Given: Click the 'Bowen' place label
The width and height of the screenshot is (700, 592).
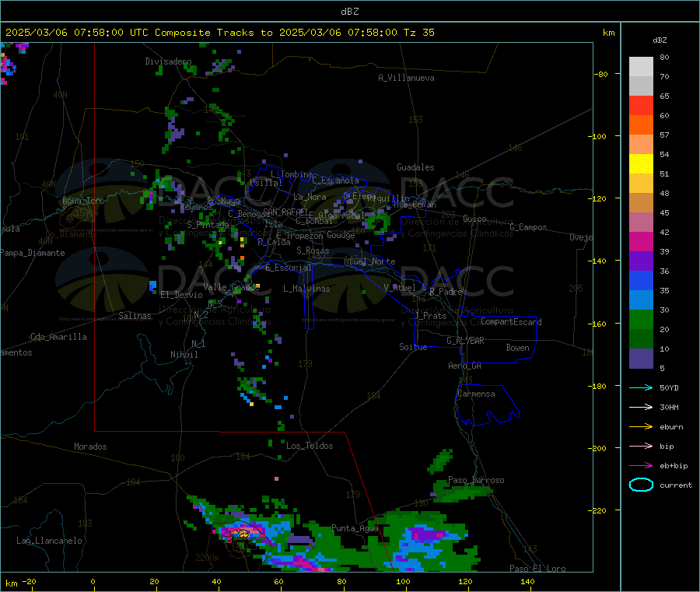Looking at the screenshot, I should coord(518,348).
